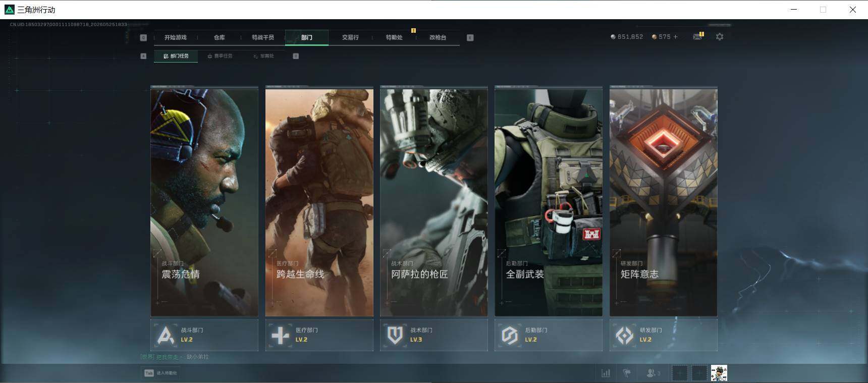The height and width of the screenshot is (383, 868).
Task: Open the third mission sub-tab
Action: pos(263,56)
